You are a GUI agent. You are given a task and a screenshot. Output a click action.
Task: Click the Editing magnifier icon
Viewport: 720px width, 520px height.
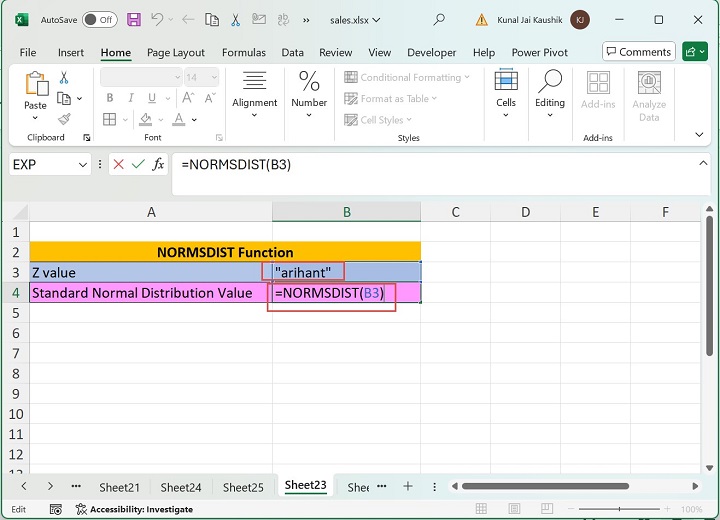[x=550, y=81]
